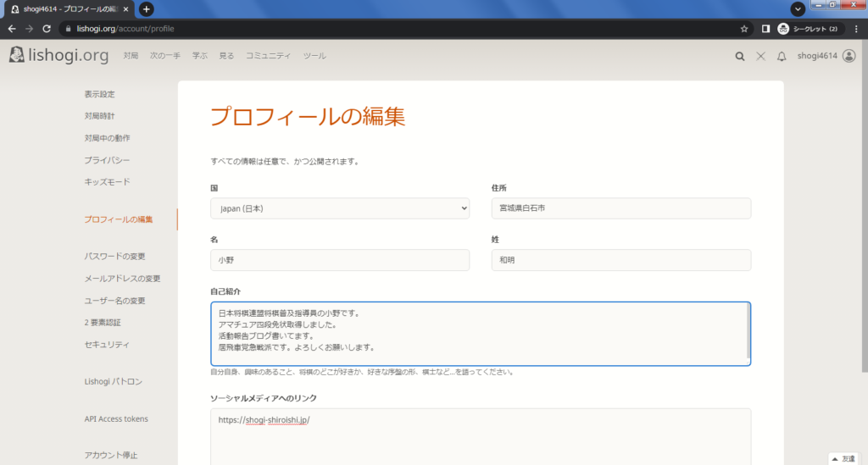Image resolution: width=868 pixels, height=465 pixels.
Task: Click the プロフィールの編集 page heading
Action: coord(308,117)
